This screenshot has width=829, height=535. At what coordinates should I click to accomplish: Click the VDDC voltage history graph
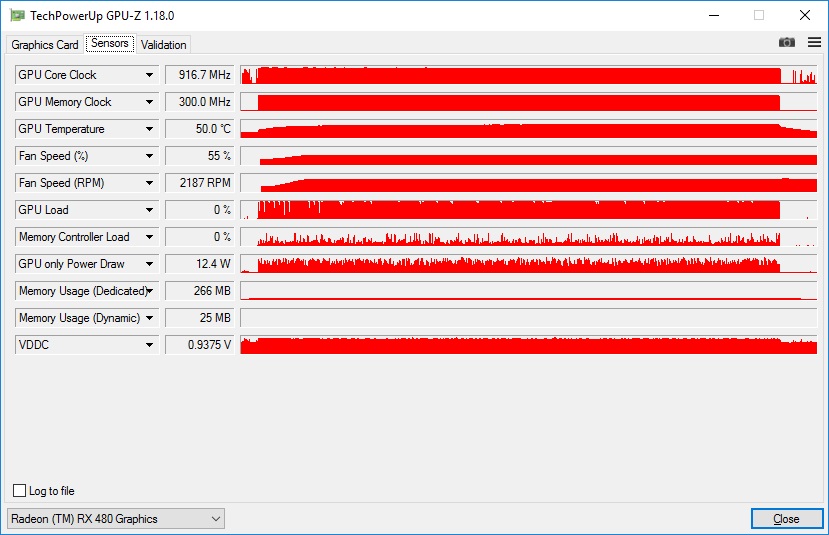(x=529, y=345)
